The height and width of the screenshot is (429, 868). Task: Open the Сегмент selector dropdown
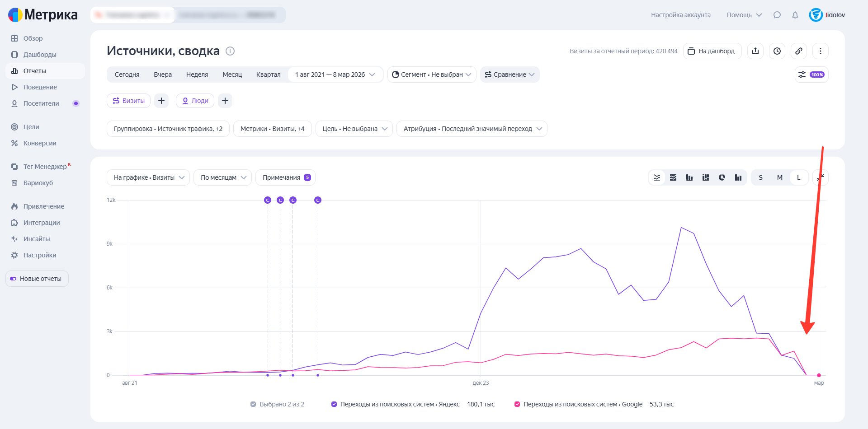coord(431,75)
